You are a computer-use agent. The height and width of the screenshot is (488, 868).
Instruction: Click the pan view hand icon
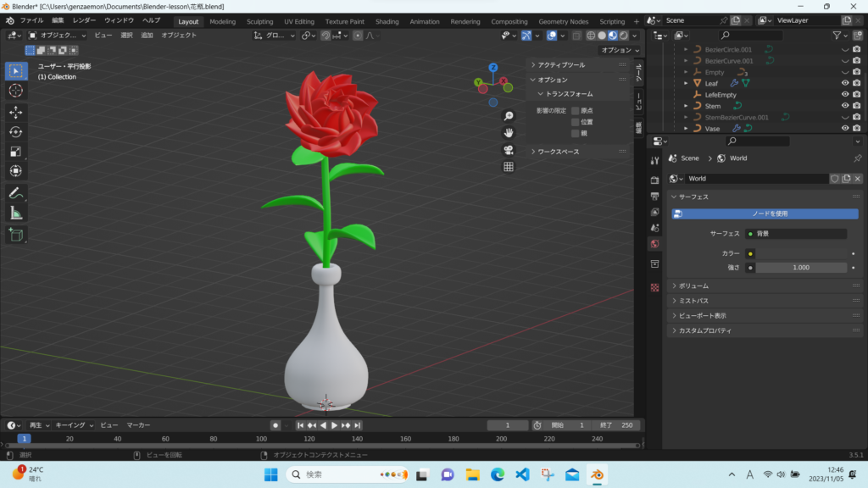509,133
